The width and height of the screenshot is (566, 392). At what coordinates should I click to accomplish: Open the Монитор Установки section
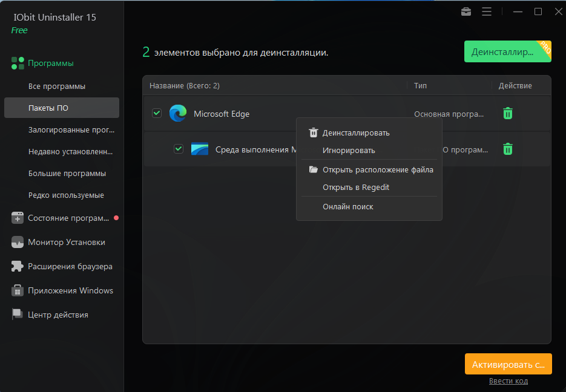pyautogui.click(x=67, y=242)
